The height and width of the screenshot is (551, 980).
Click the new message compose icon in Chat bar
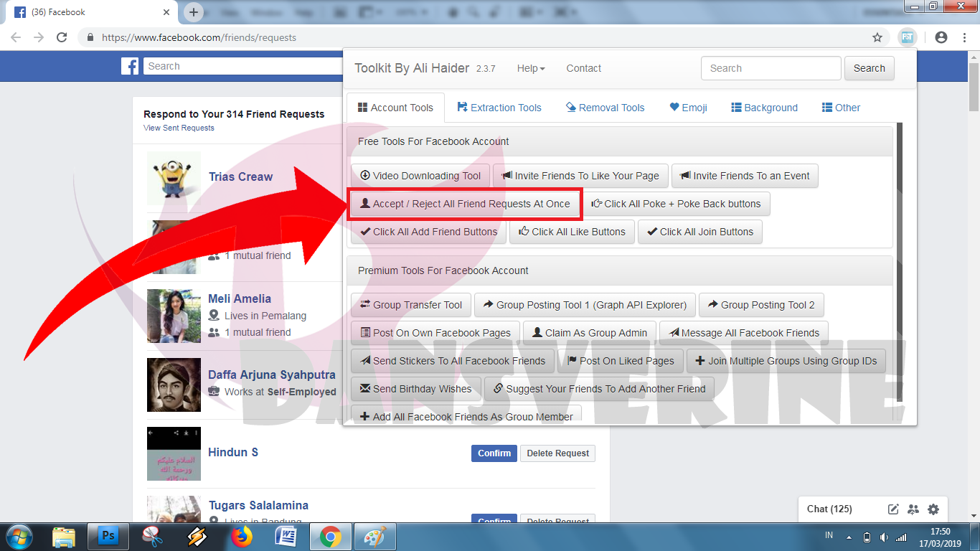click(893, 509)
